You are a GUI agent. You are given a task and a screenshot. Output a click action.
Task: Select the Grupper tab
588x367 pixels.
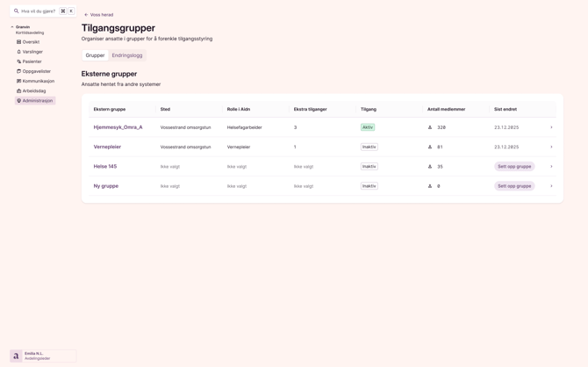pyautogui.click(x=95, y=55)
